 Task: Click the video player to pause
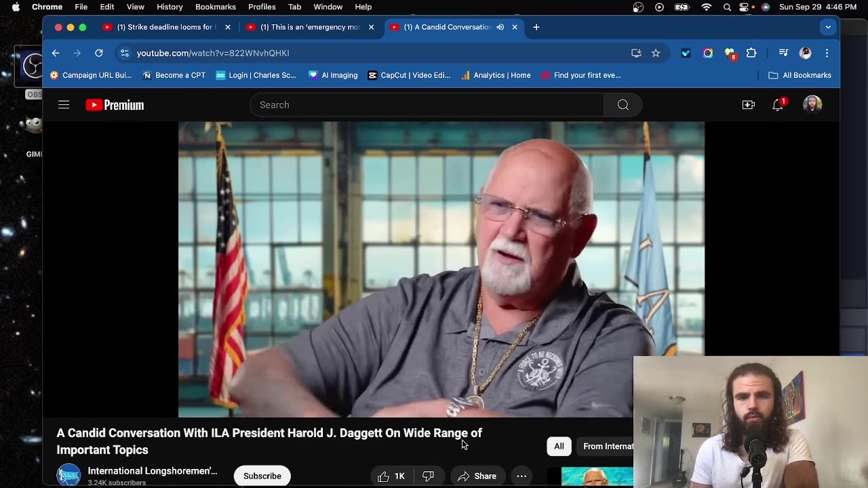(441, 269)
